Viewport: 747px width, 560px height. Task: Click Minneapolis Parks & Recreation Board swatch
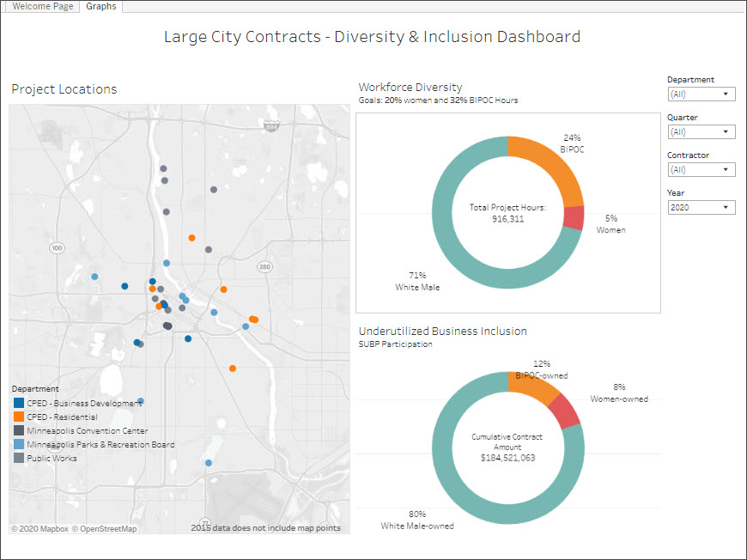pos(19,444)
